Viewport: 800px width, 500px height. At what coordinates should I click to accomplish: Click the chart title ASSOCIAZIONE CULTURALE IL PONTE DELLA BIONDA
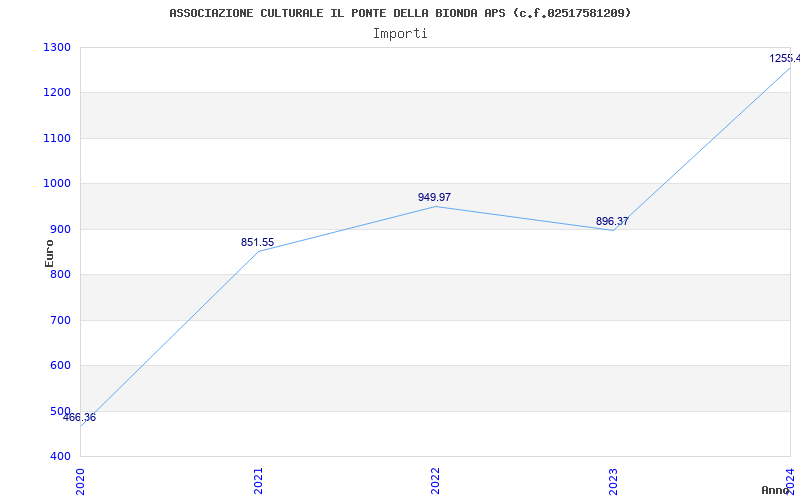click(x=400, y=13)
